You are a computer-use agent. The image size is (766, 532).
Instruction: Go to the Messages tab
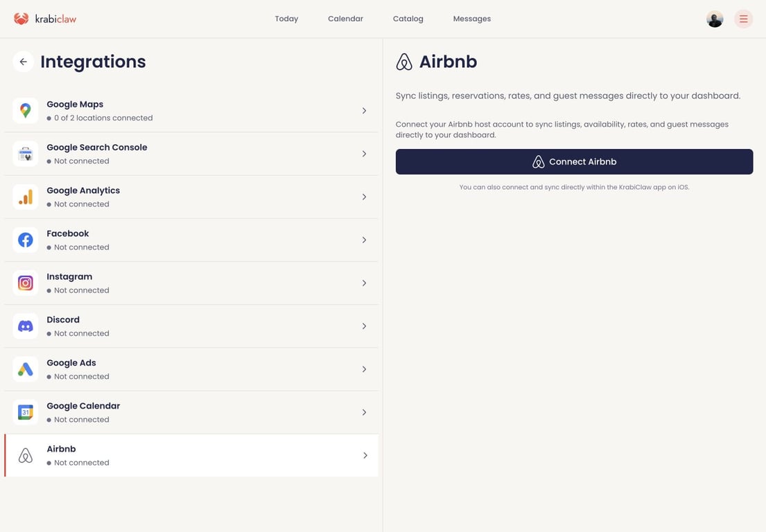pos(472,19)
